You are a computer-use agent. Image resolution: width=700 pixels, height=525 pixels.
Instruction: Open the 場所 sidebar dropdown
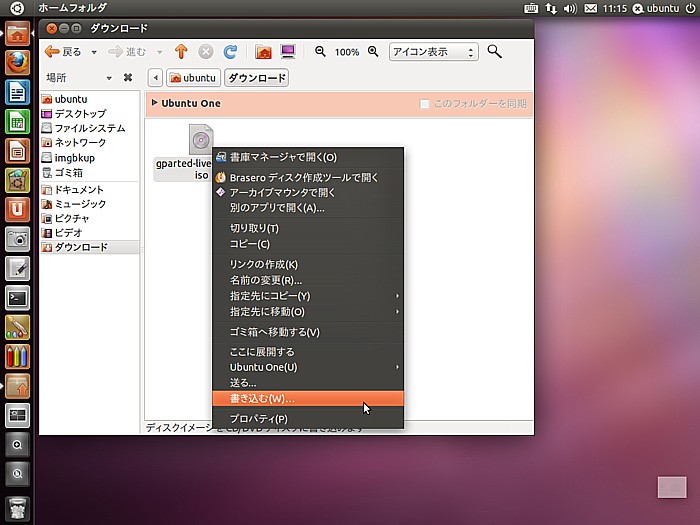(109, 78)
